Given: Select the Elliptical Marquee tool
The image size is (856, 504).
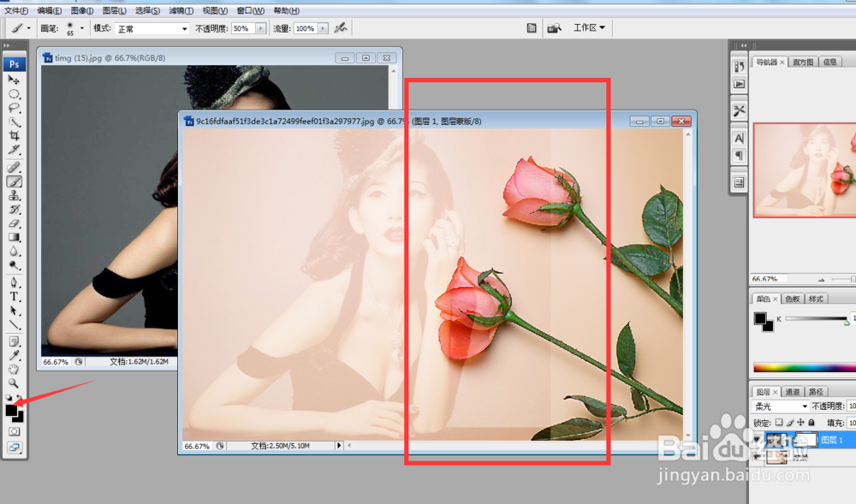Looking at the screenshot, I should 15,94.
